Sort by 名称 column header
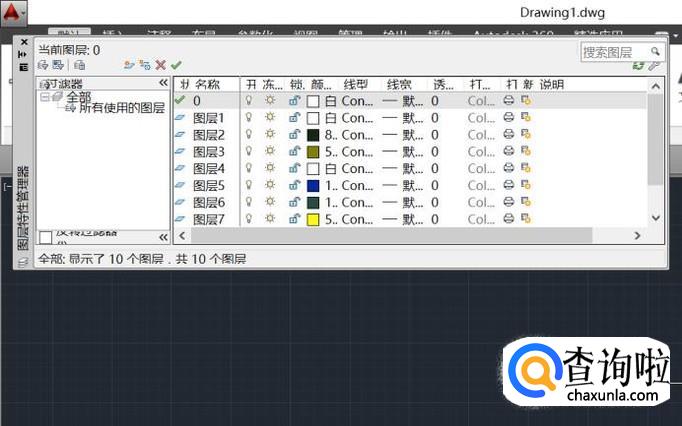Screen dimensions: 682x426 [x=207, y=84]
